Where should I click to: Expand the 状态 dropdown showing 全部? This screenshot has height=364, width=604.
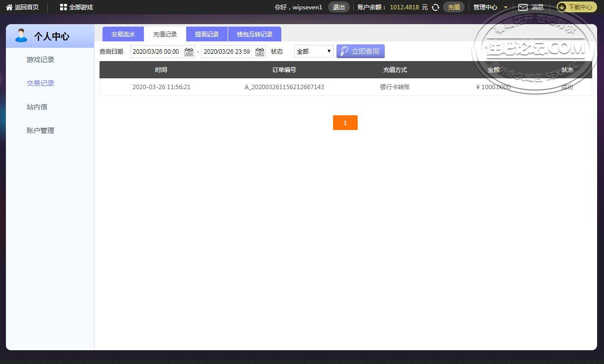coord(314,51)
